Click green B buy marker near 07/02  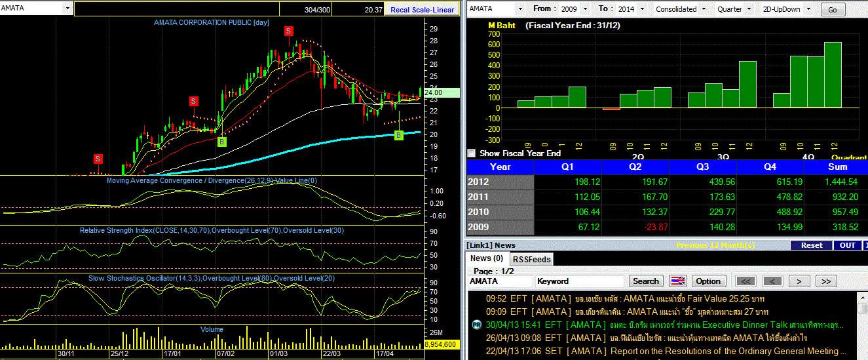pyautogui.click(x=222, y=142)
